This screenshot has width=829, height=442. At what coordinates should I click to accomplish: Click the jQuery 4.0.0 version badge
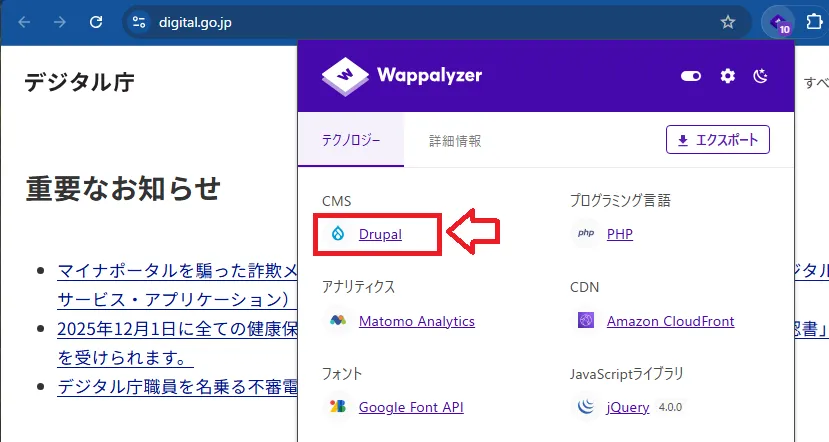coord(670,407)
